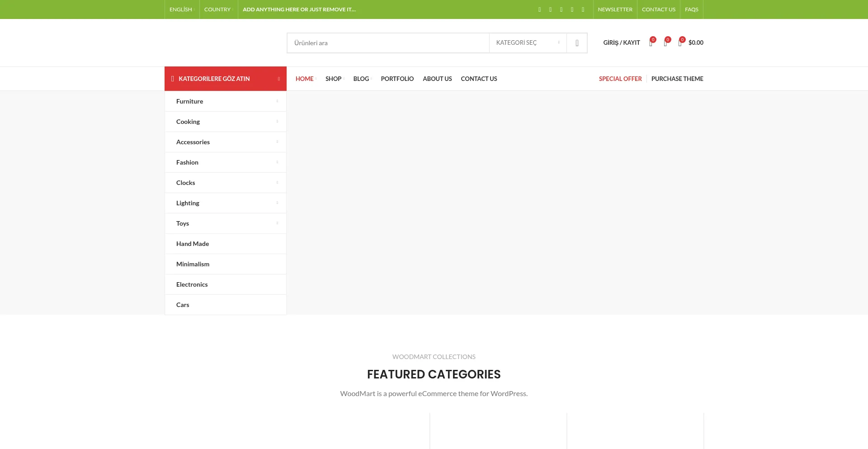Open the Home menu item
The width and height of the screenshot is (868, 449).
coord(306,79)
